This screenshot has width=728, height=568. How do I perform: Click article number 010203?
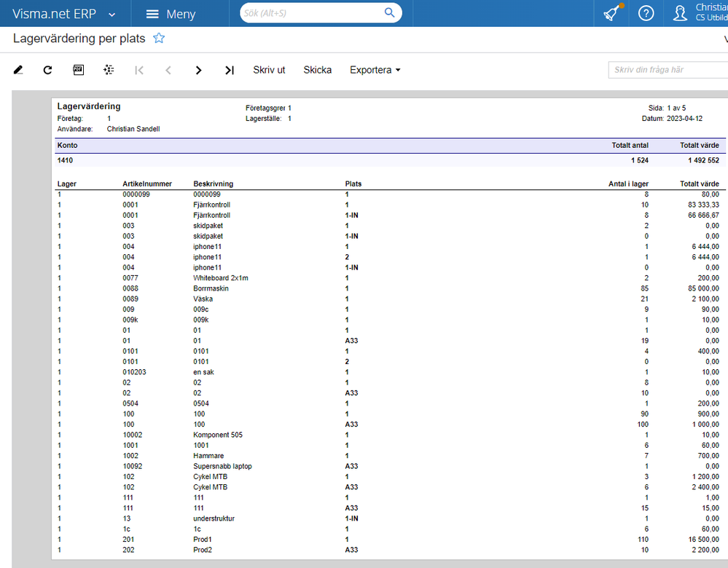coord(134,372)
